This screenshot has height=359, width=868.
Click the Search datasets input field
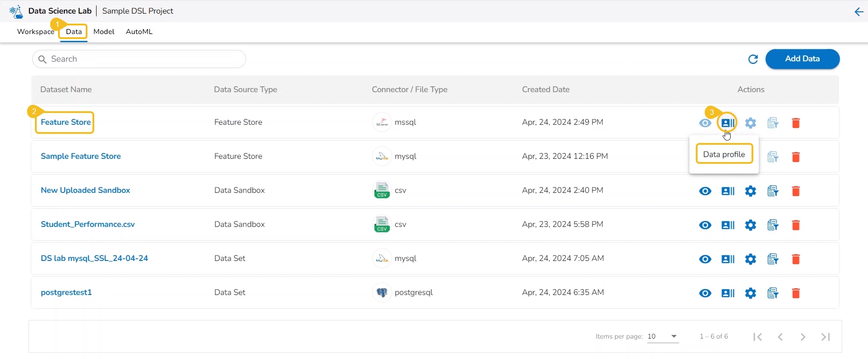pyautogui.click(x=139, y=59)
